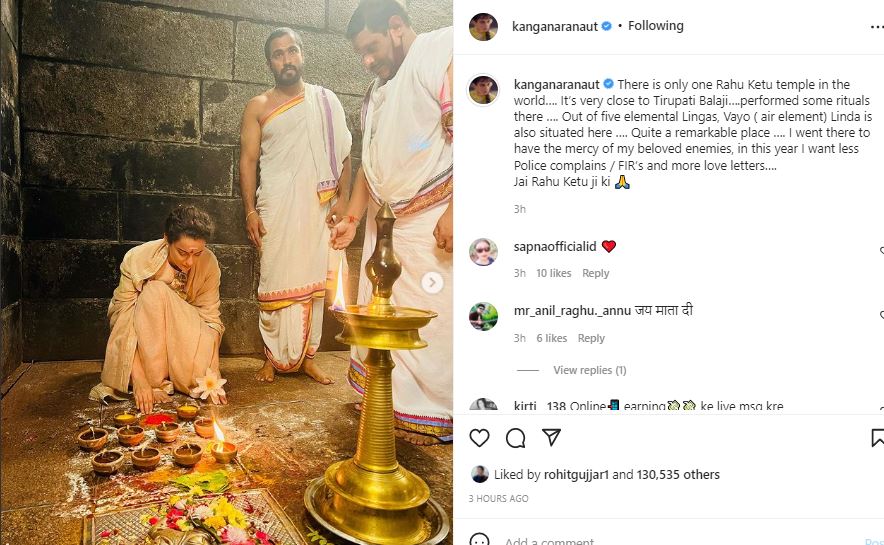Expand 'View replies (1)'

click(x=589, y=370)
